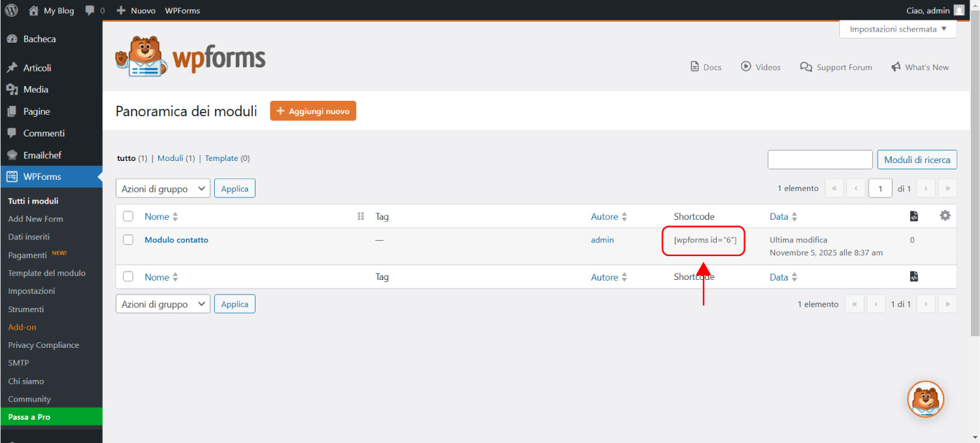Open the comments bubble icon in admin bar

90,10
